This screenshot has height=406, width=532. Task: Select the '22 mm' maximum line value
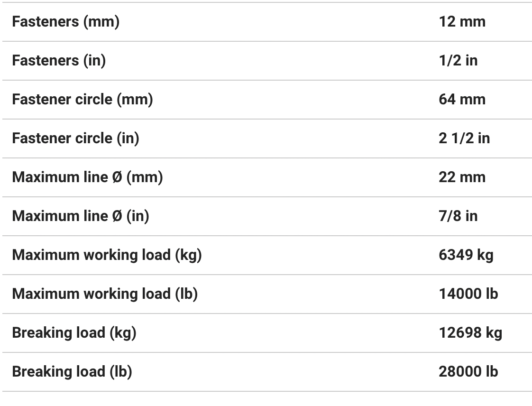pos(462,177)
